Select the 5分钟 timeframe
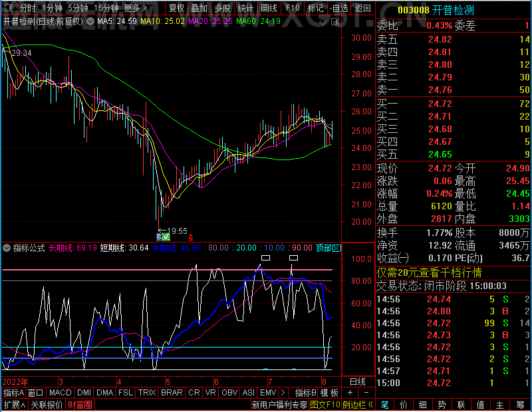The width and height of the screenshot is (532, 412). pos(78,8)
